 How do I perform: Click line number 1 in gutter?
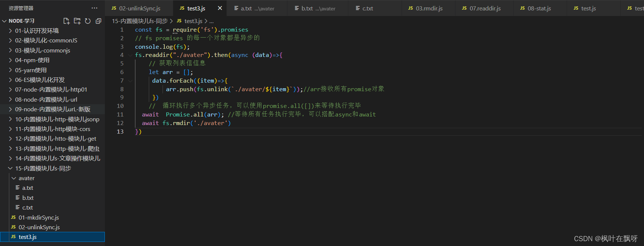pyautogui.click(x=122, y=29)
